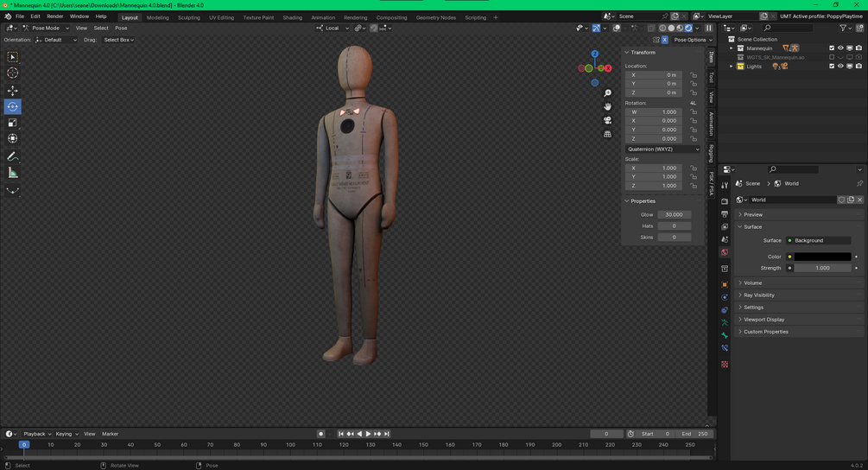Toggle perspective/orthographic grid icon in viewport

tap(608, 134)
